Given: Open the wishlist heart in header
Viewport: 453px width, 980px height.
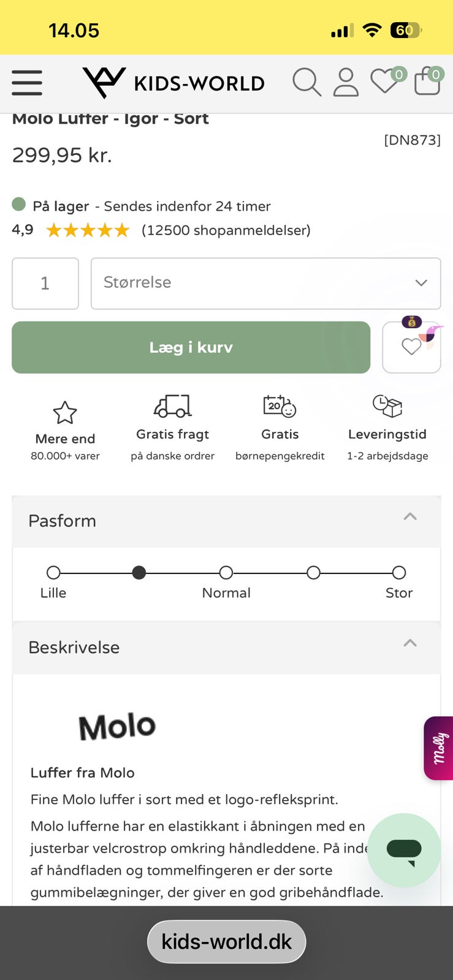Looking at the screenshot, I should [385, 82].
